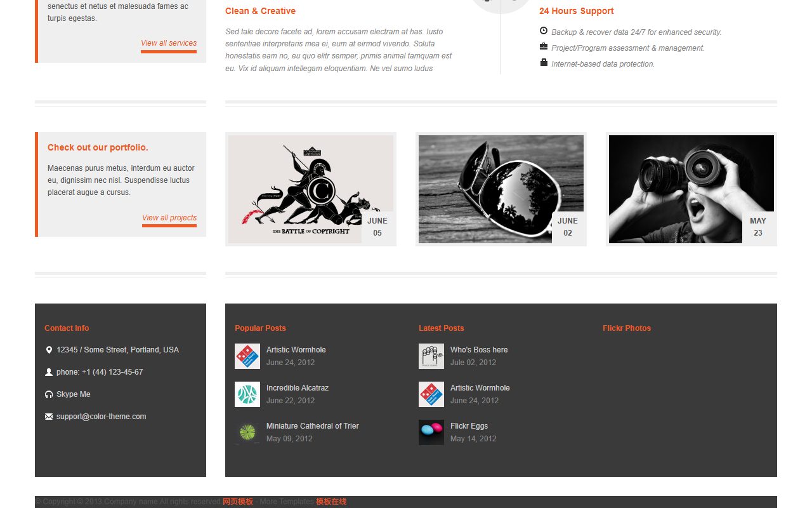Click the 模板在线 footer link
Viewport: 812px width, 508px height.
coord(331,502)
